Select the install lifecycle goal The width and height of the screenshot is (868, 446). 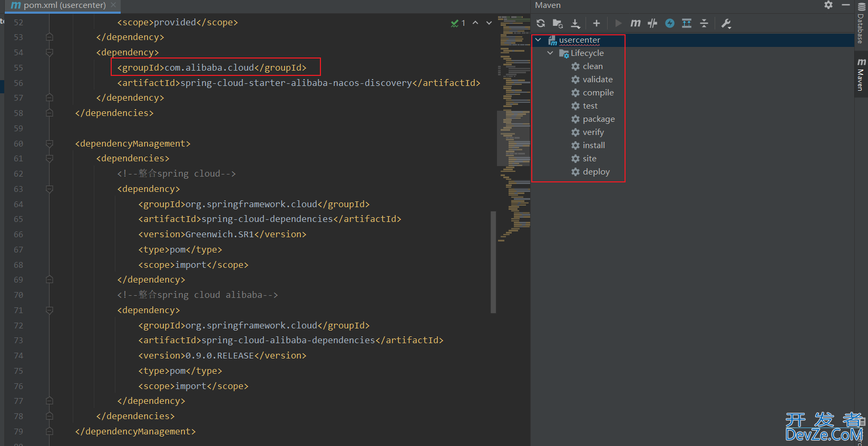click(x=593, y=146)
